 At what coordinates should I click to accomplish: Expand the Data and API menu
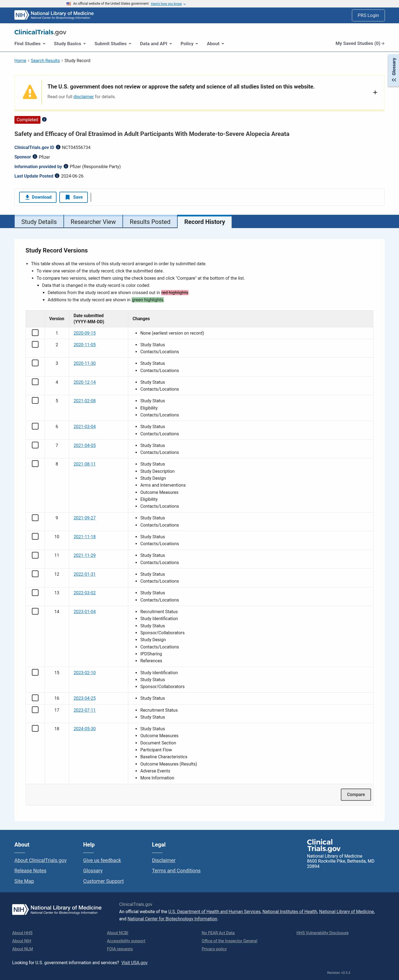point(155,43)
